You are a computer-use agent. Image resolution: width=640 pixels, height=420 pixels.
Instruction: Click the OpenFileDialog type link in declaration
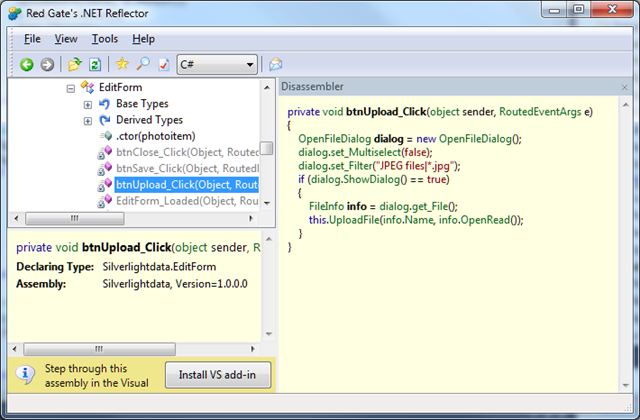[x=334, y=139]
